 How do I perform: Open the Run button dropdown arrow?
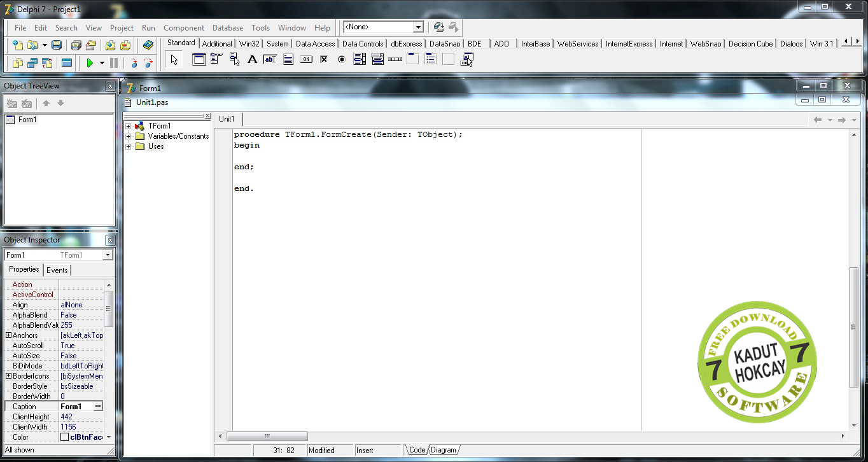point(102,63)
